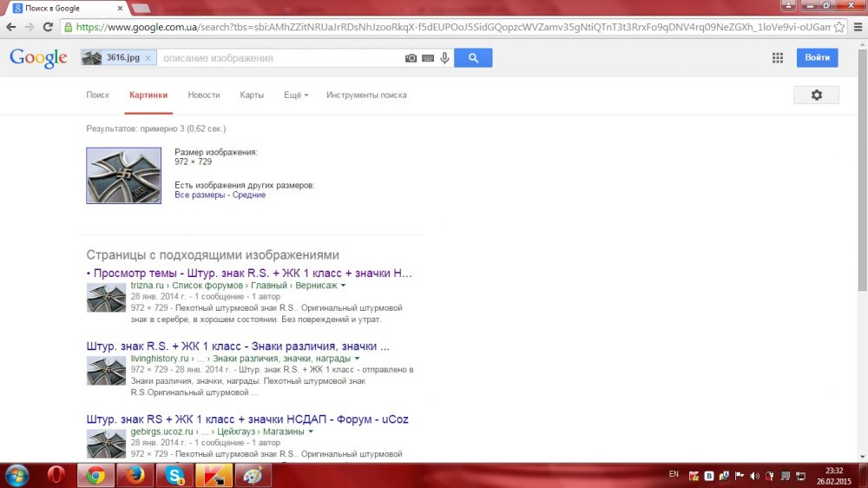This screenshot has width=868, height=488.
Task: Switch to Chrome in the taskbar
Action: pyautogui.click(x=95, y=476)
